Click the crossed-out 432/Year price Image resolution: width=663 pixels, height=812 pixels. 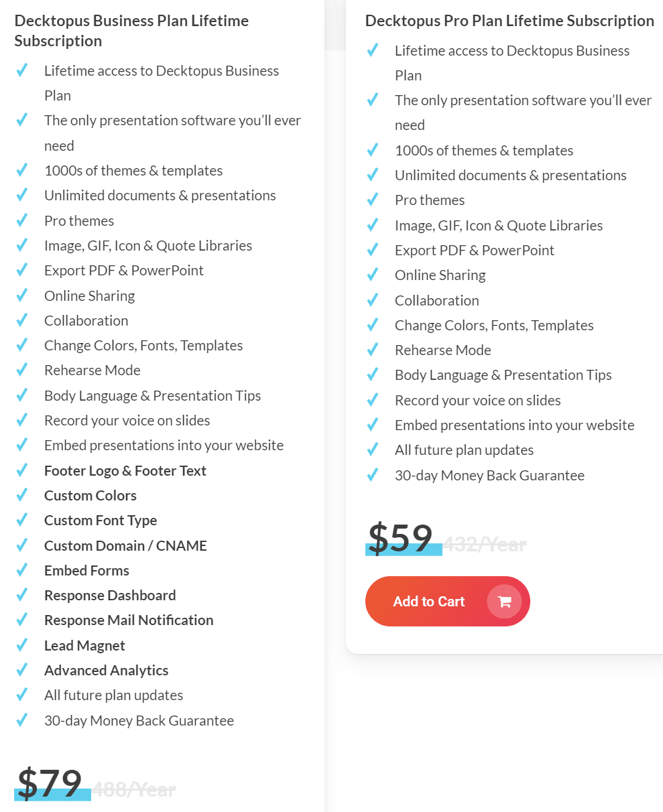[485, 544]
